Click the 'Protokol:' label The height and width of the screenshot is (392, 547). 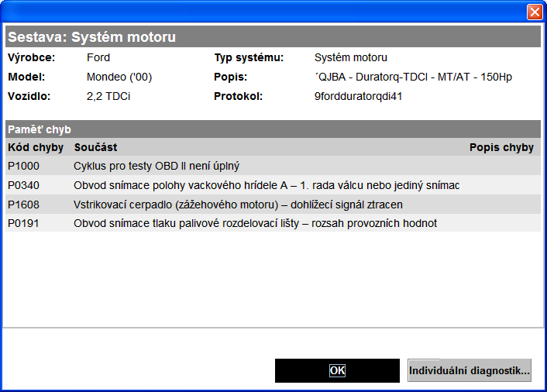point(238,96)
